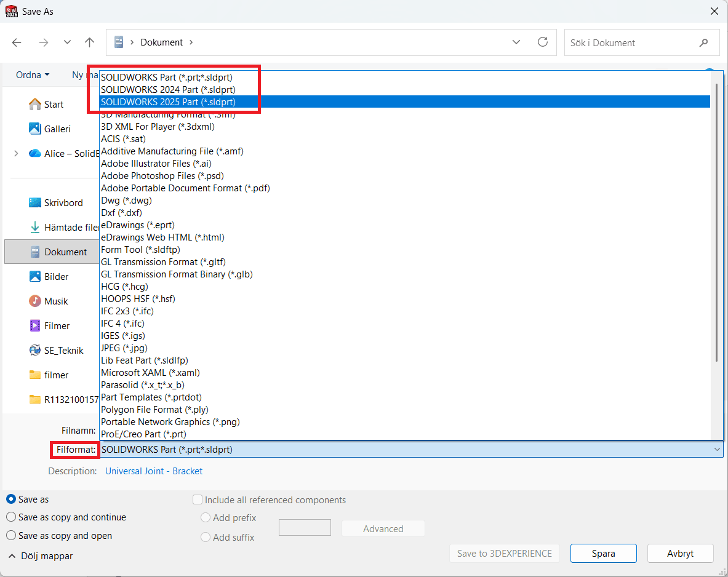Choose Dxf (*.dxf) format
Image resolution: width=728 pixels, height=577 pixels.
(405, 213)
